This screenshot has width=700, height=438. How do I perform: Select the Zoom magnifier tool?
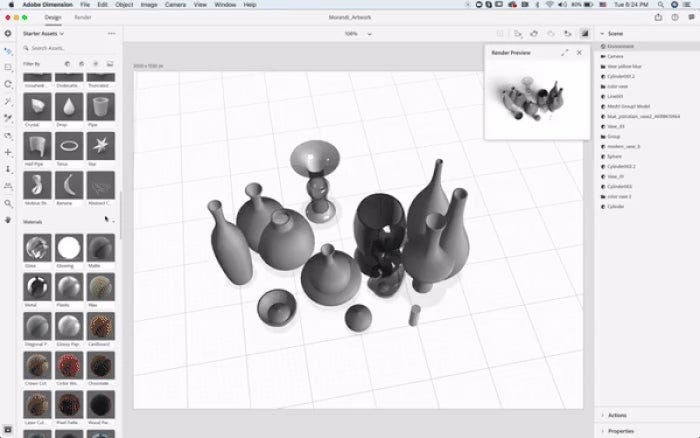coord(8,203)
